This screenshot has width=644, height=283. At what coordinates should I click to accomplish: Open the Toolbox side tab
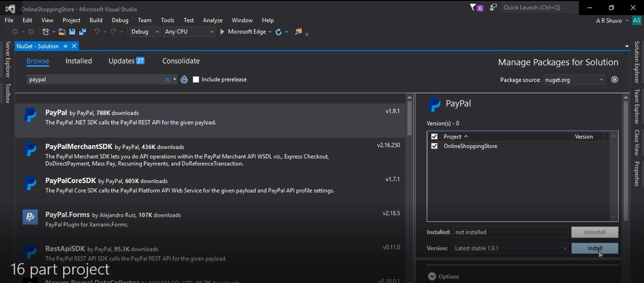8,93
